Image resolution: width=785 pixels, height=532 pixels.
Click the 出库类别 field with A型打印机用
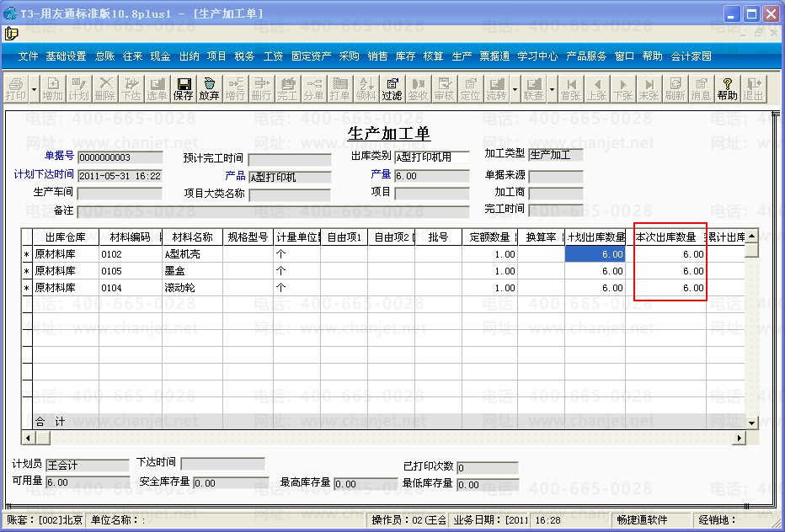(x=432, y=157)
